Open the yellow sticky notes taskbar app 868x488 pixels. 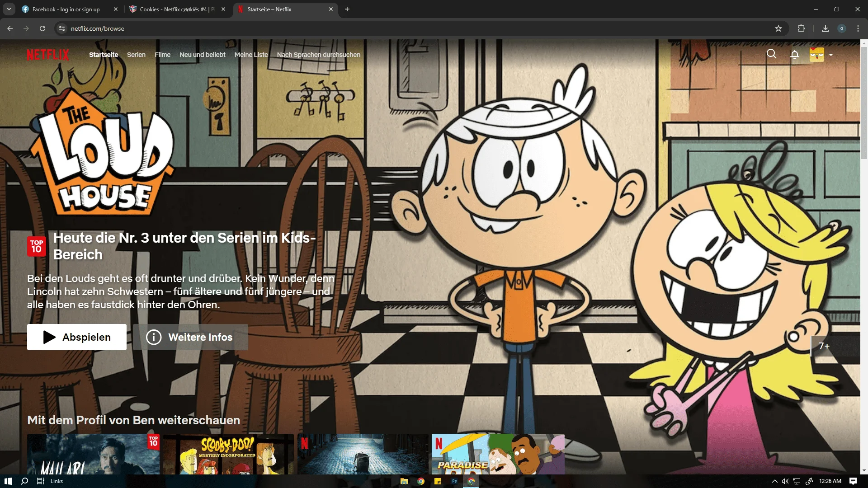[x=438, y=481]
